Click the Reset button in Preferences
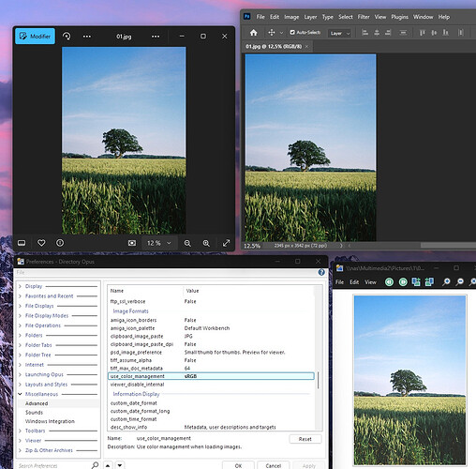Image resolution: width=476 pixels, height=469 pixels. (x=305, y=439)
